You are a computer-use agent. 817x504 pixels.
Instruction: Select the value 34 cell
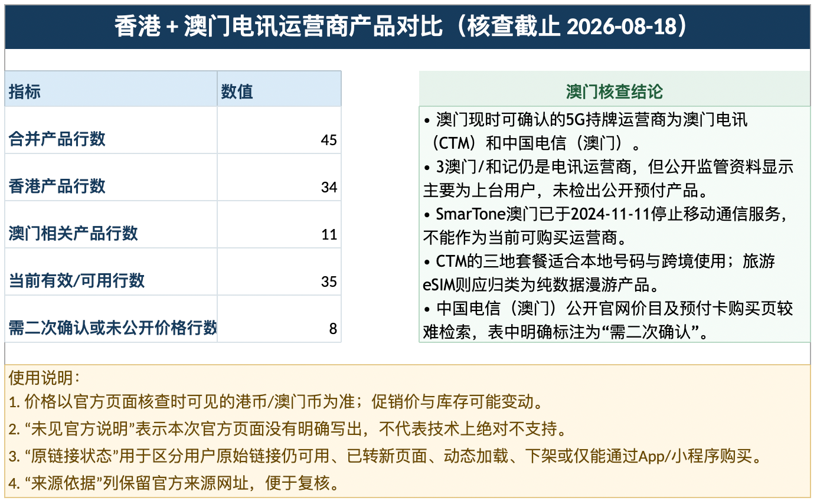point(279,178)
